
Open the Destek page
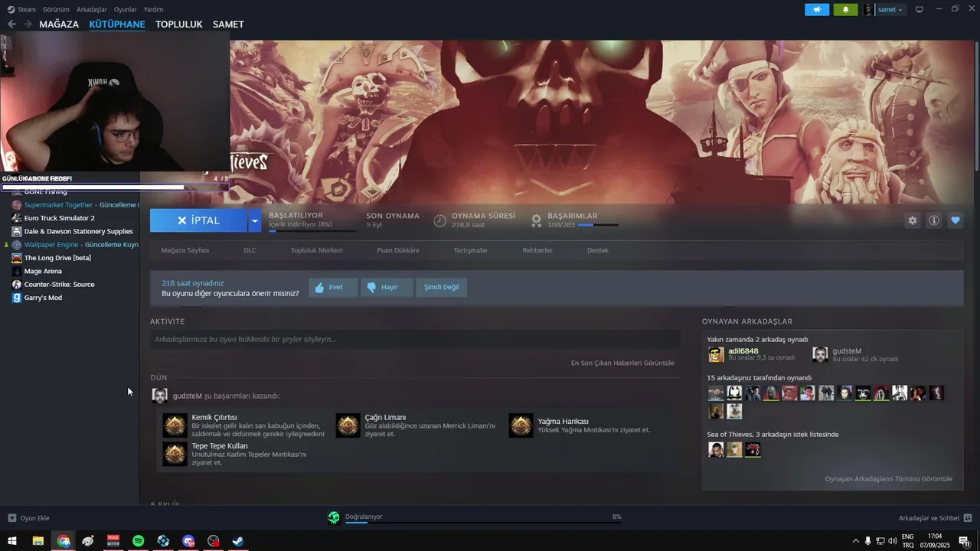tap(598, 250)
